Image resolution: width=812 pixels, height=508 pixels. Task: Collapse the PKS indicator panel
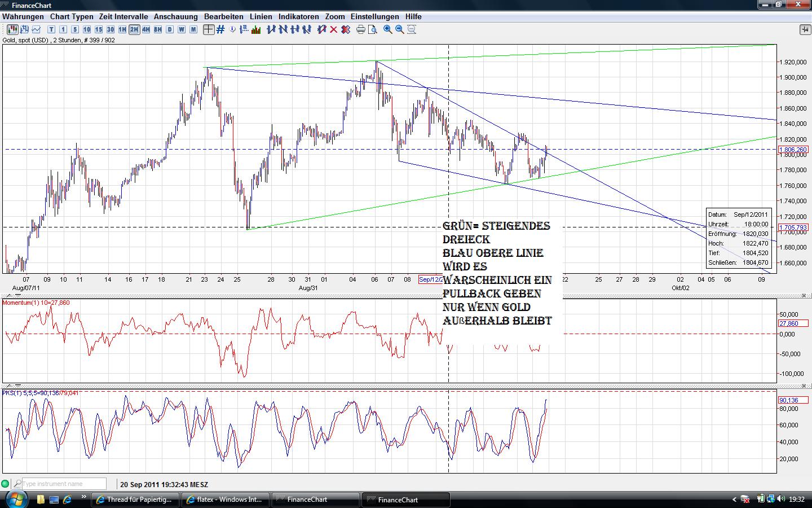pos(803,386)
